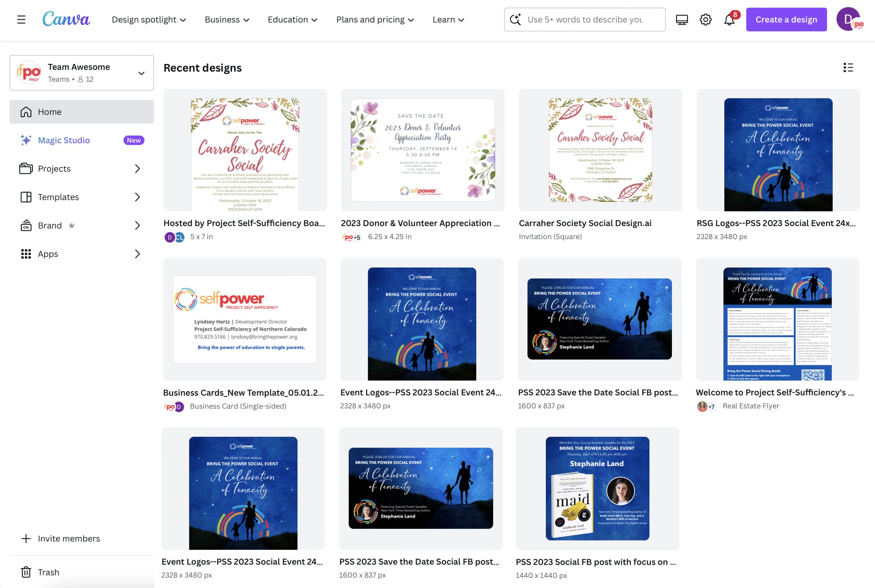Open Hosted by Project Self-Sufficiency invitation thumbnail
Image resolution: width=875 pixels, height=588 pixels.
[245, 150]
